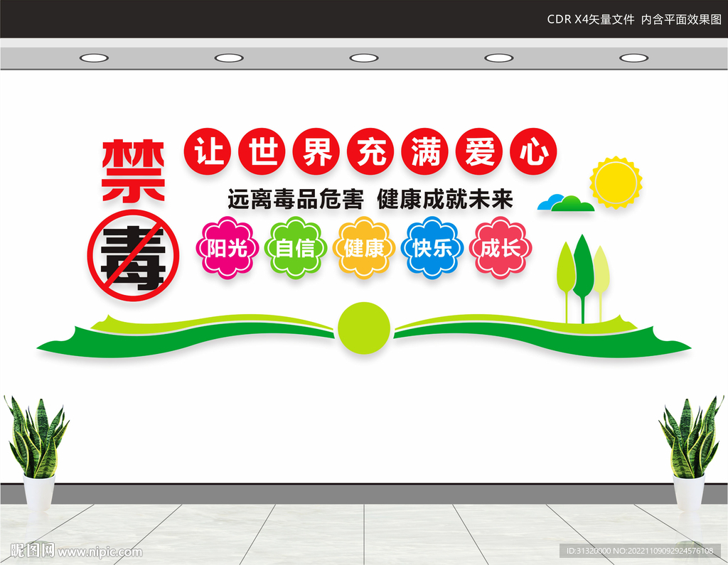Click the red circle with 爱
728x565 pixels.
479,151
